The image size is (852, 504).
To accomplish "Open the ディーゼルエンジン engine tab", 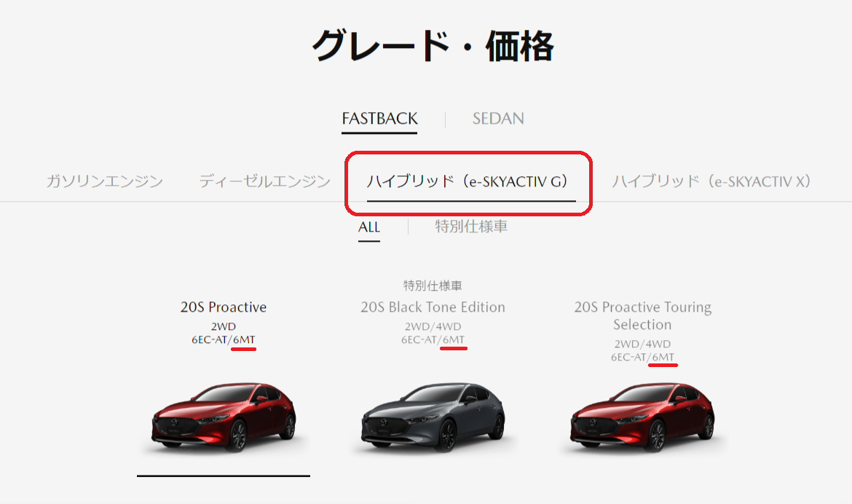I will pos(264,181).
